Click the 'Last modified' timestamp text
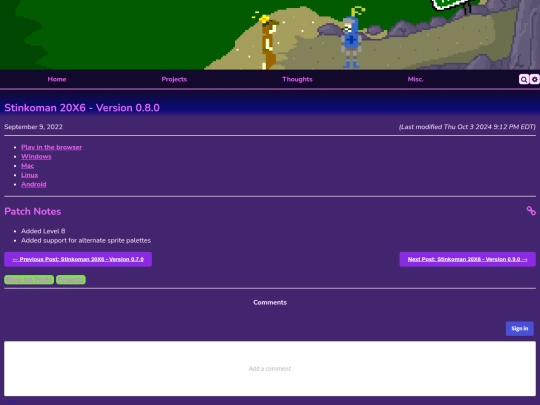Image resolution: width=540 pixels, height=405 pixels. pos(467,127)
